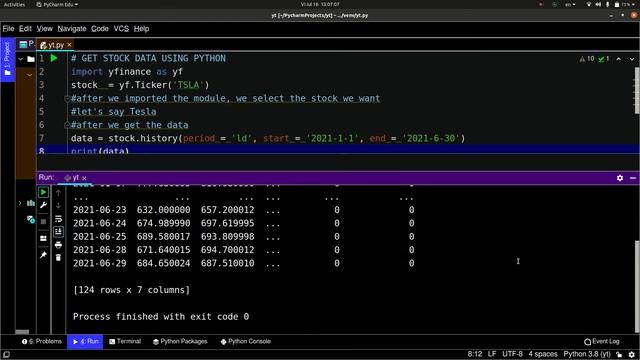
Task: Open the Event Log
Action: [602, 342]
